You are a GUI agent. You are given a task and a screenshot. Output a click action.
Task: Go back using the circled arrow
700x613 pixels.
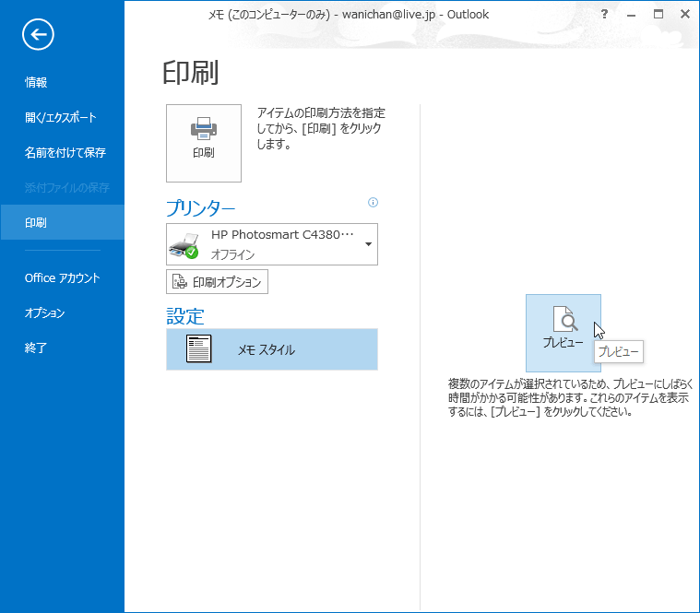(38, 34)
